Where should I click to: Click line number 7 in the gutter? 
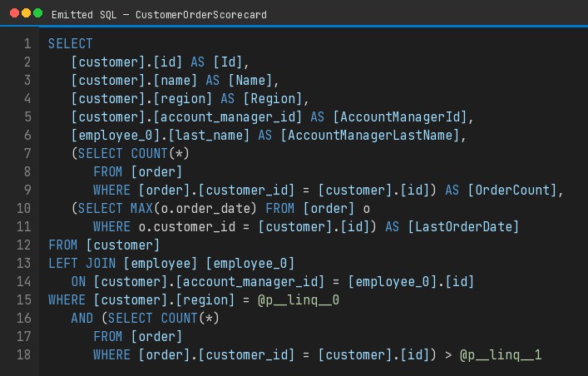tap(27, 153)
